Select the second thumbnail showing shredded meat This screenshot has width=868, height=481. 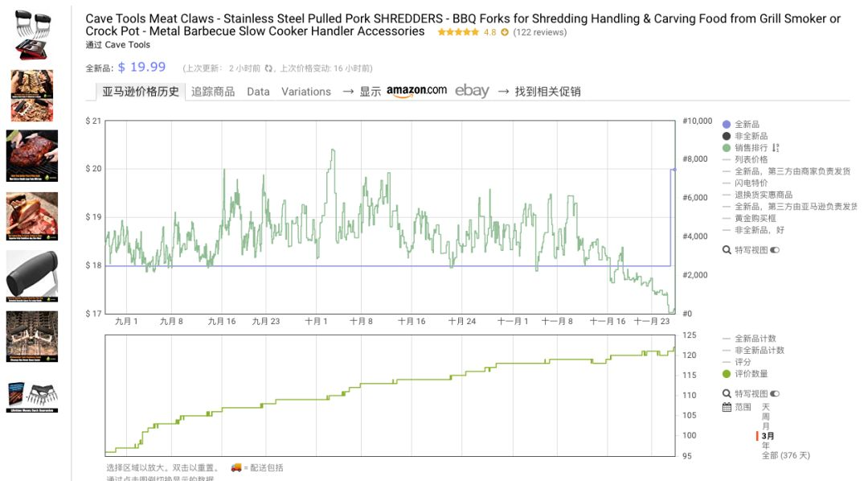point(32,95)
